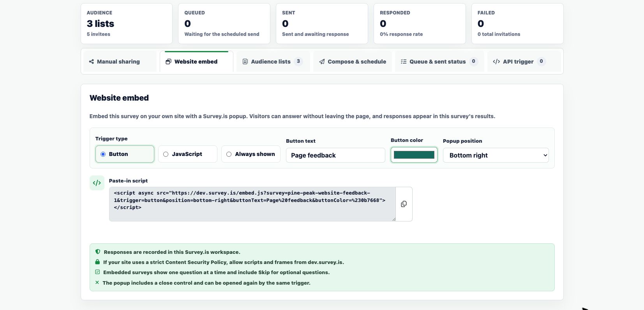Click the X icon beside popup close note

point(97,282)
